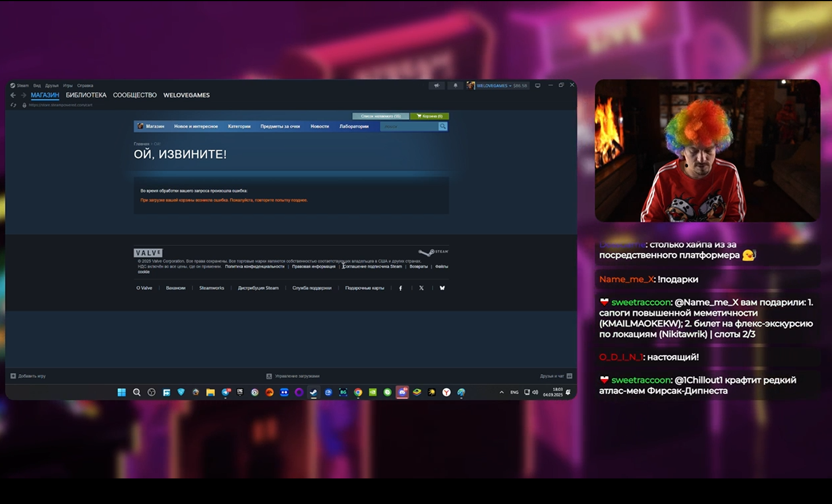Open Discord from taskbar
This screenshot has height=504, width=832.
tap(402, 392)
